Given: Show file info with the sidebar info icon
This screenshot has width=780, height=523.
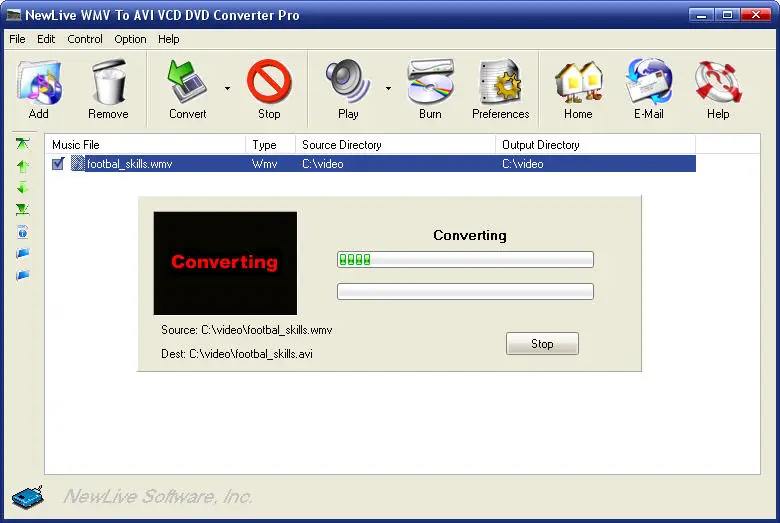Looking at the screenshot, I should click(x=22, y=232).
